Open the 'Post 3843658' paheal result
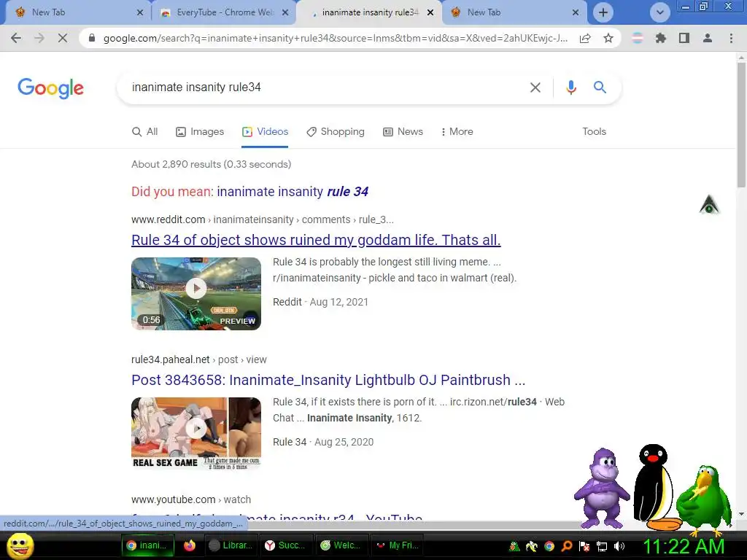Screen dimensions: 747x560 (328, 380)
